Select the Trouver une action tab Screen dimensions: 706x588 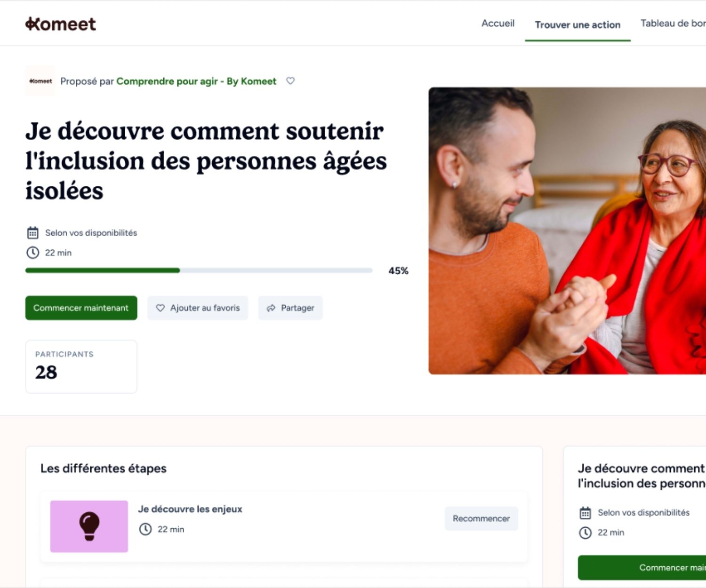tap(578, 25)
